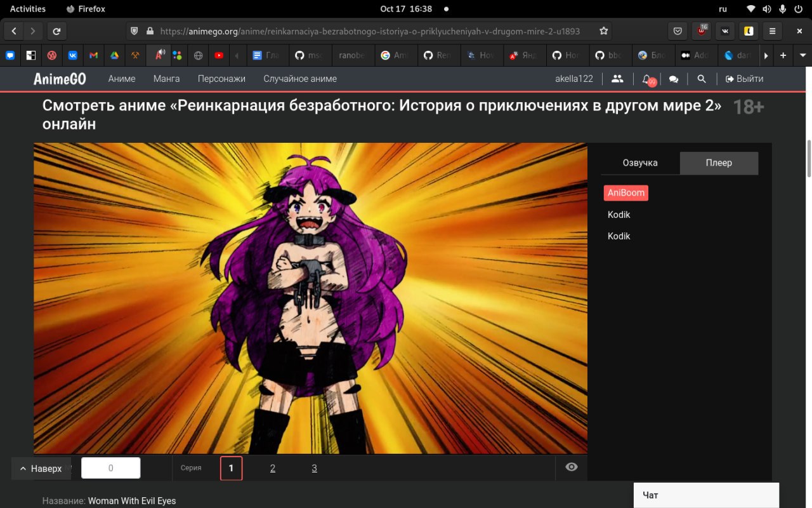Open the friends icon in the AnimeGO header
The height and width of the screenshot is (508, 812).
click(x=617, y=79)
